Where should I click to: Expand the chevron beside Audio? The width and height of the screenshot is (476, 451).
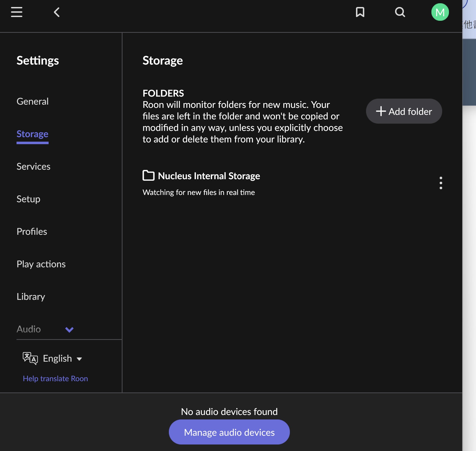coord(69,330)
